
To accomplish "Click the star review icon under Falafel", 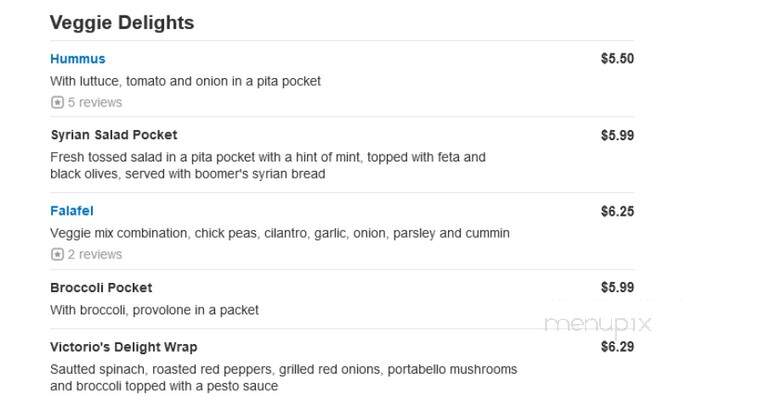I will click(x=57, y=254).
